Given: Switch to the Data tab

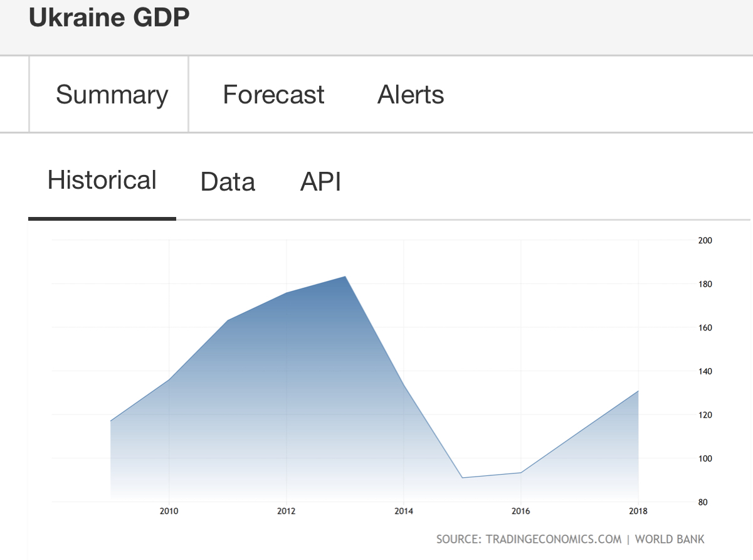Looking at the screenshot, I should point(228,182).
